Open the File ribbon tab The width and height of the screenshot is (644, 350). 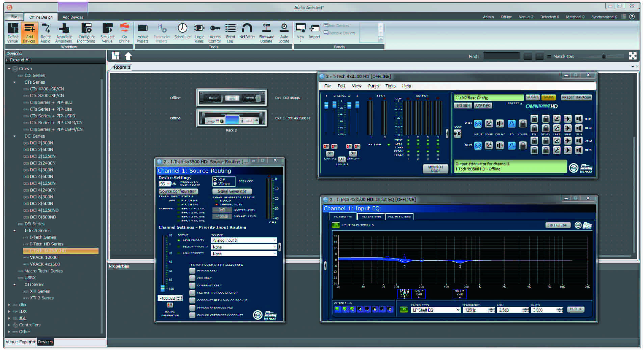(x=14, y=17)
